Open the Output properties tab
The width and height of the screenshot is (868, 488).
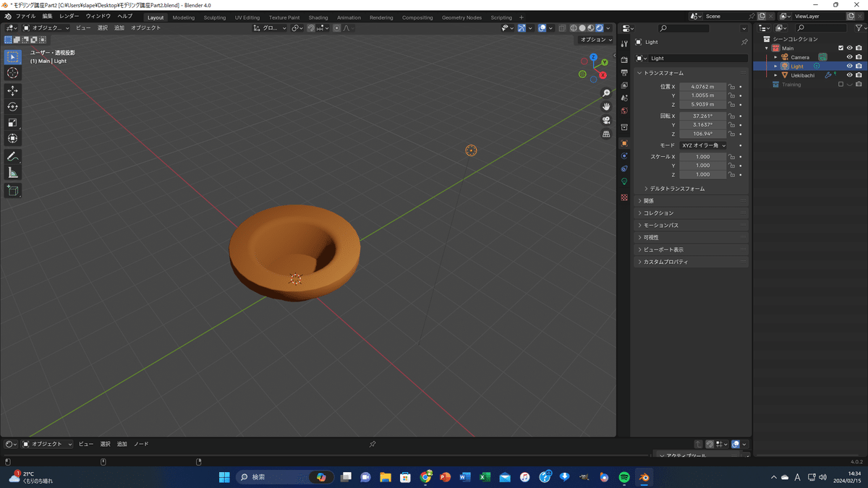click(624, 73)
